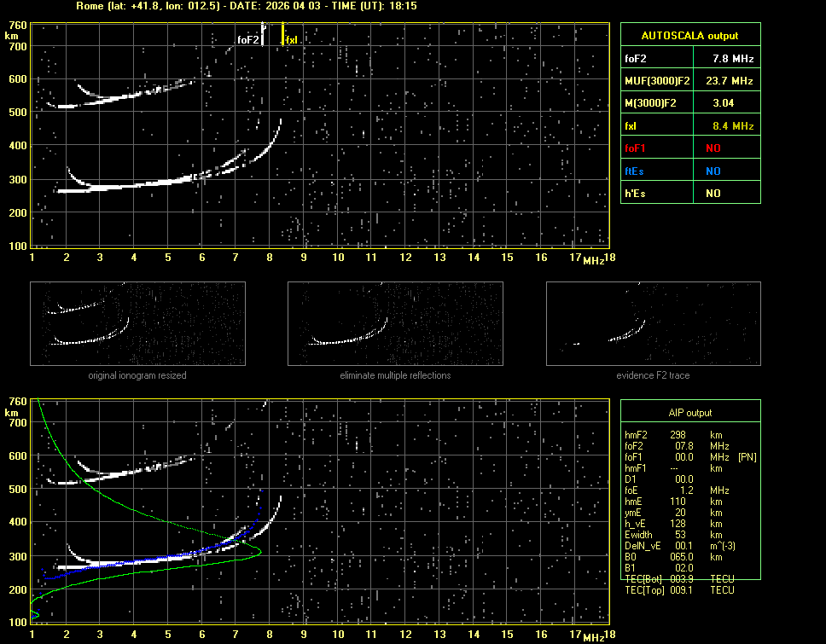This screenshot has width=826, height=644.
Task: Click the yellow fxI marker line
Action: [283, 34]
